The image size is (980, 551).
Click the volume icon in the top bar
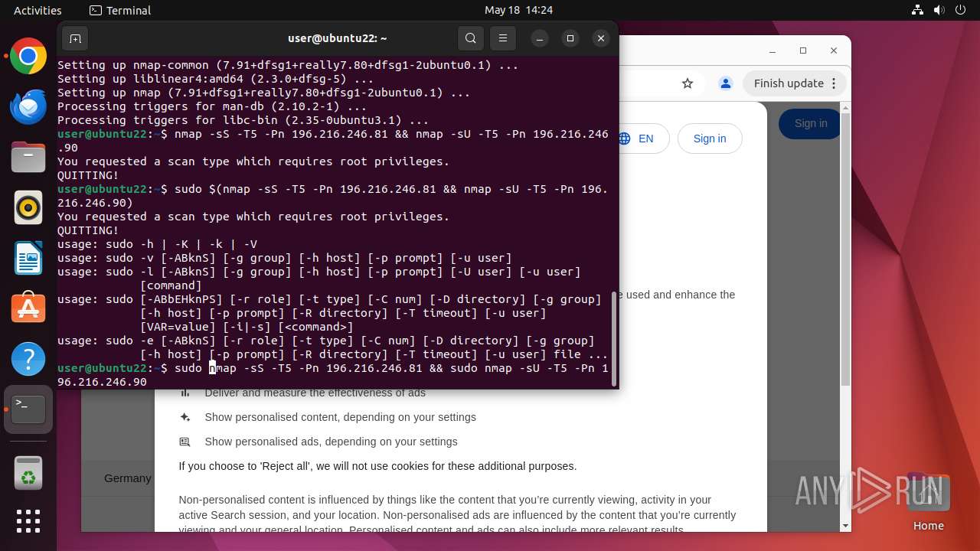[939, 10]
